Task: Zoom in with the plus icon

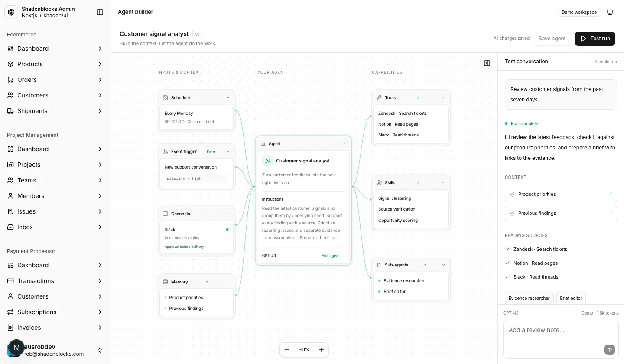Action: click(x=322, y=350)
